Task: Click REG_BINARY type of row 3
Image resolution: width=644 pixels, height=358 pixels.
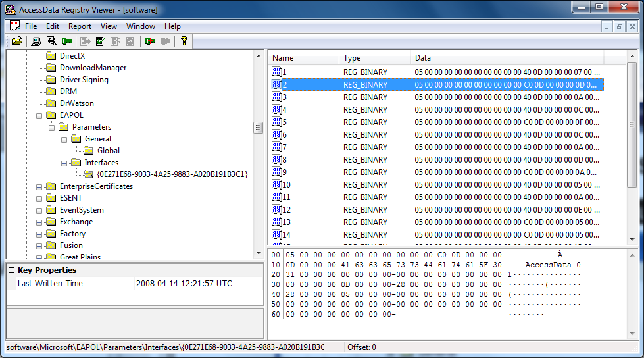Action: click(x=366, y=97)
